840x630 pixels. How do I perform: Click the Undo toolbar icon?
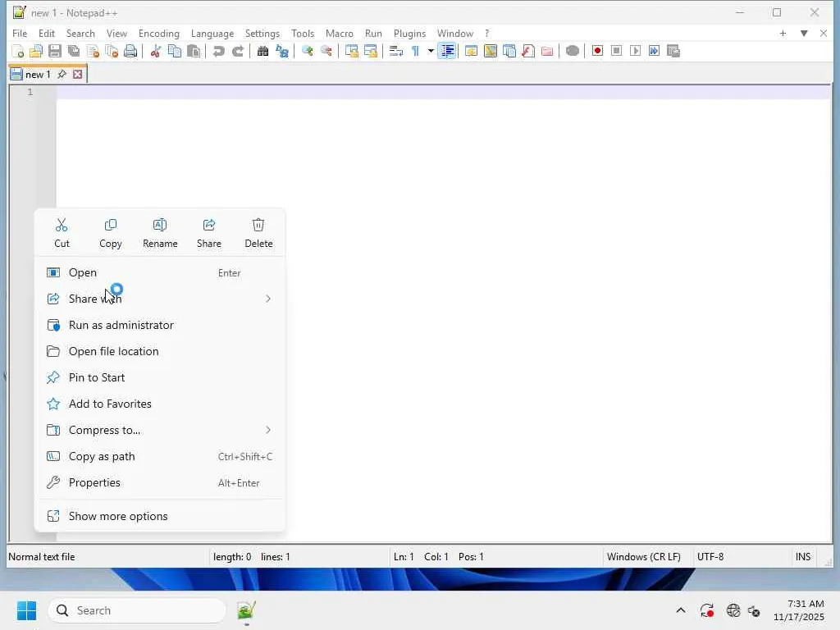pos(218,52)
